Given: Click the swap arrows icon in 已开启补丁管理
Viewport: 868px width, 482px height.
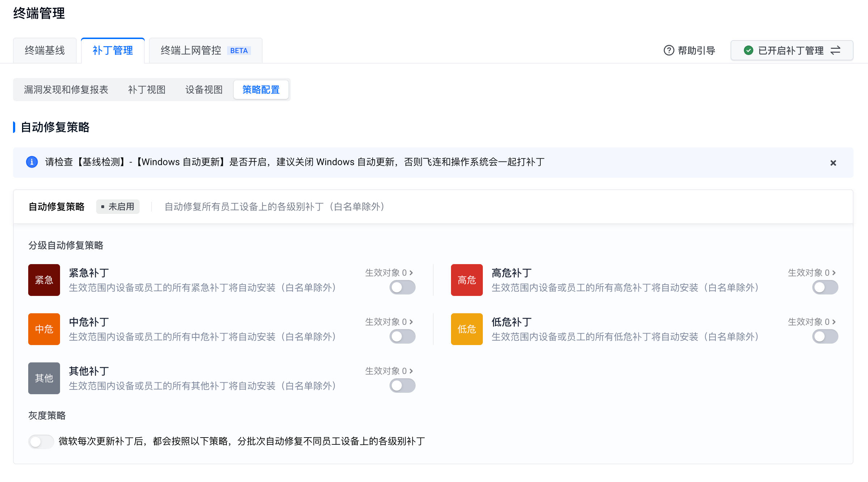Looking at the screenshot, I should [835, 51].
